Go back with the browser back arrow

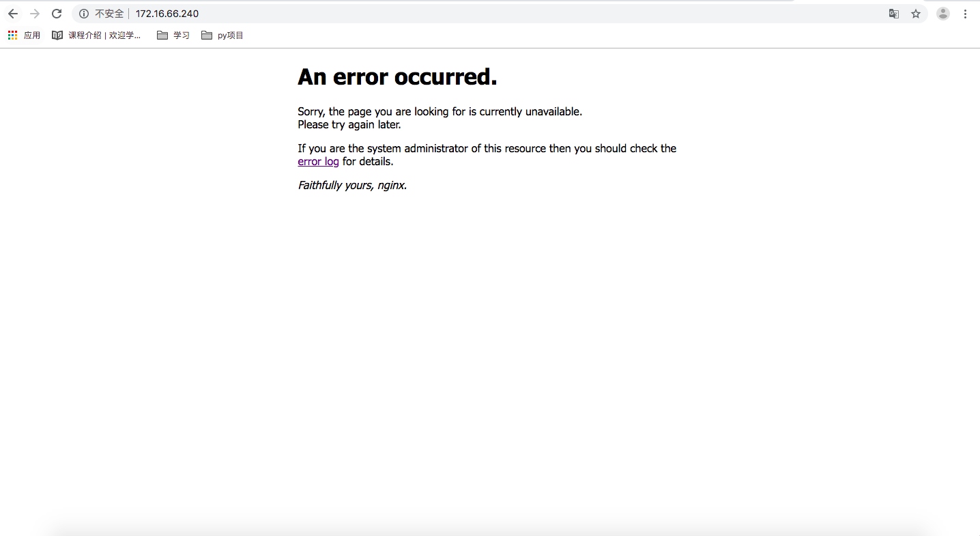13,14
